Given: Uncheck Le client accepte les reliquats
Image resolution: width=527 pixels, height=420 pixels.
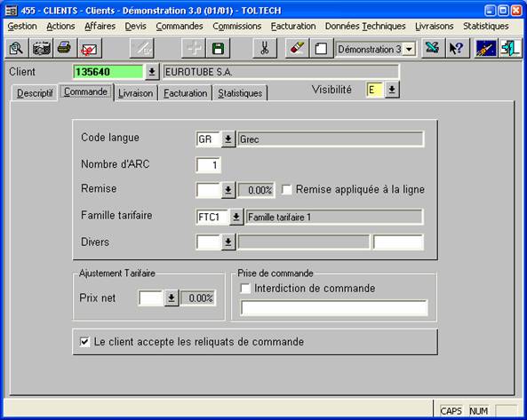Looking at the screenshot, I should [84, 342].
